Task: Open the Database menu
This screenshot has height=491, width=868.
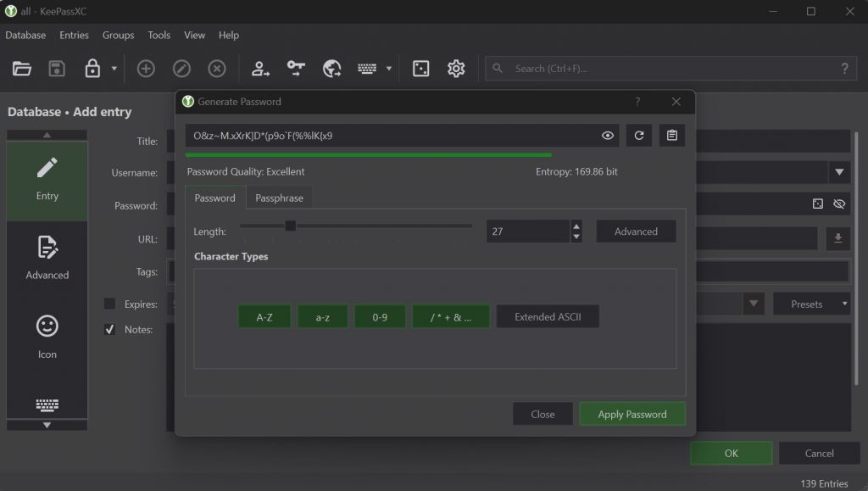Action: (25, 35)
